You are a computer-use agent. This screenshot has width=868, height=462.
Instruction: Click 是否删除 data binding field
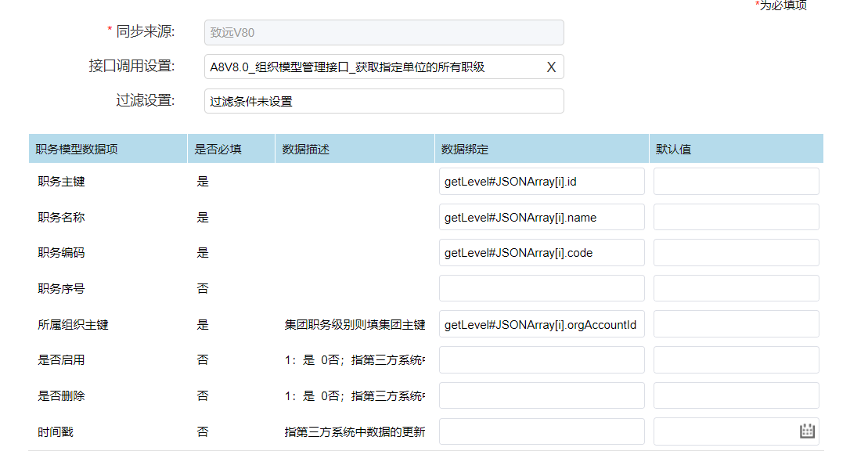tap(542, 395)
